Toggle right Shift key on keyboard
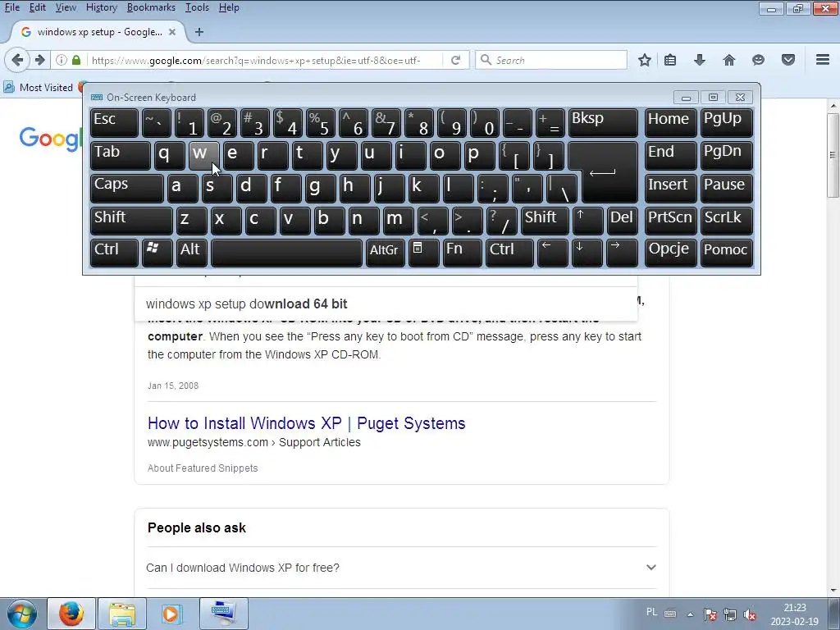This screenshot has width=840, height=630. click(545, 221)
